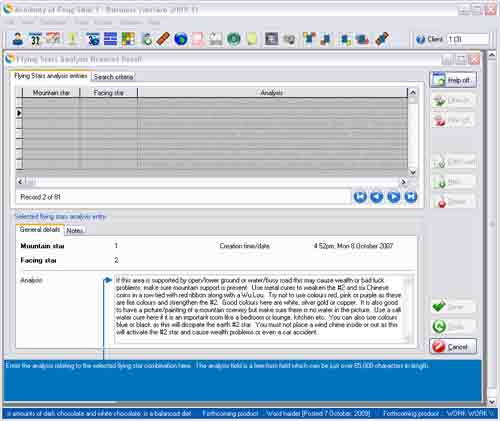Click the grid horizontal scrollbar right arrow
This screenshot has height=421, width=500.
point(404,182)
